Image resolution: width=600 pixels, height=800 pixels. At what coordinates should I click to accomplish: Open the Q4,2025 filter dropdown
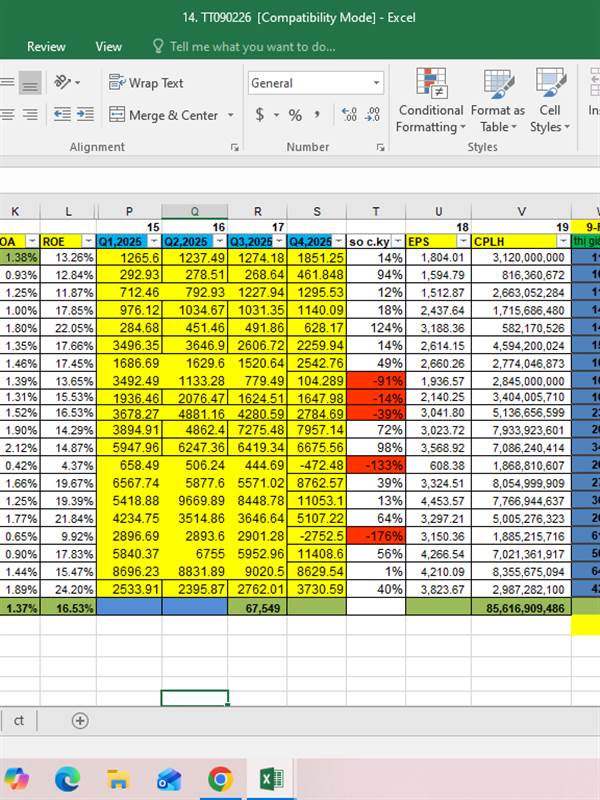tap(339, 241)
